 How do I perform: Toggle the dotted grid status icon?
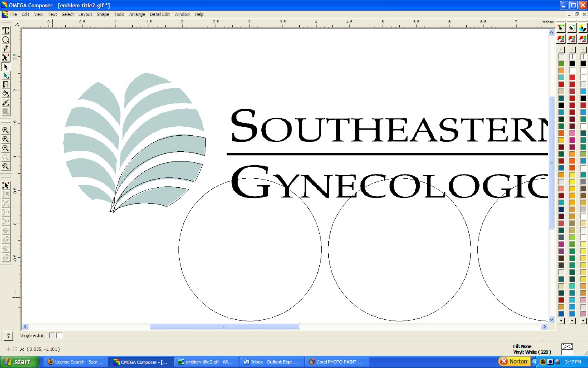click(x=15, y=349)
